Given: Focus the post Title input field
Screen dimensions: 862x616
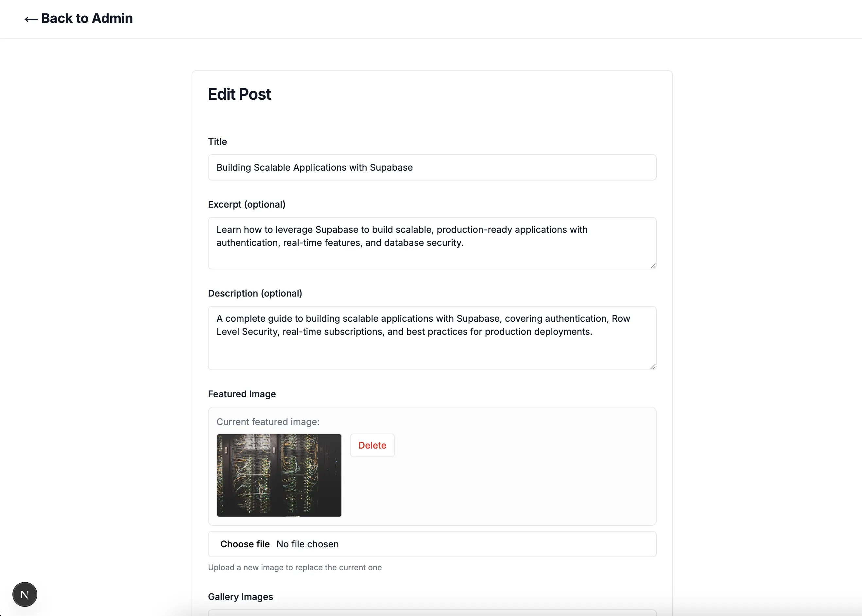Looking at the screenshot, I should click(431, 167).
